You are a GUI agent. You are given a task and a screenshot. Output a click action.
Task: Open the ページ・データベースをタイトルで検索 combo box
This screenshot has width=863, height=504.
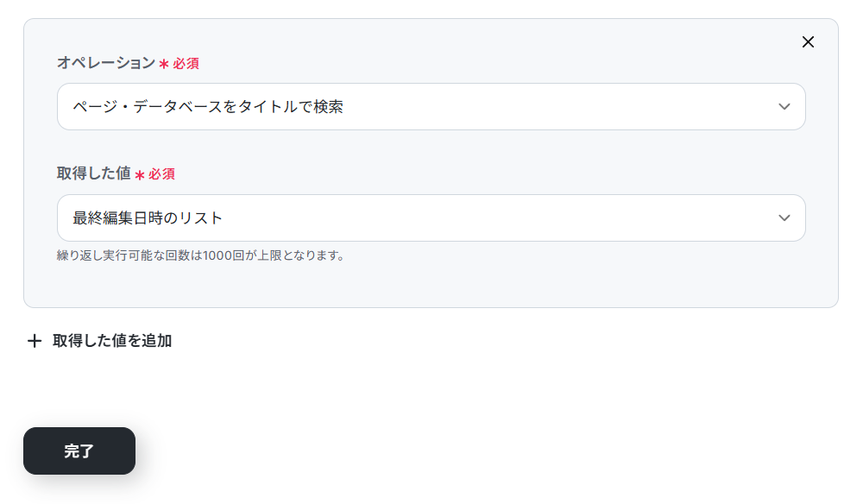point(431,107)
